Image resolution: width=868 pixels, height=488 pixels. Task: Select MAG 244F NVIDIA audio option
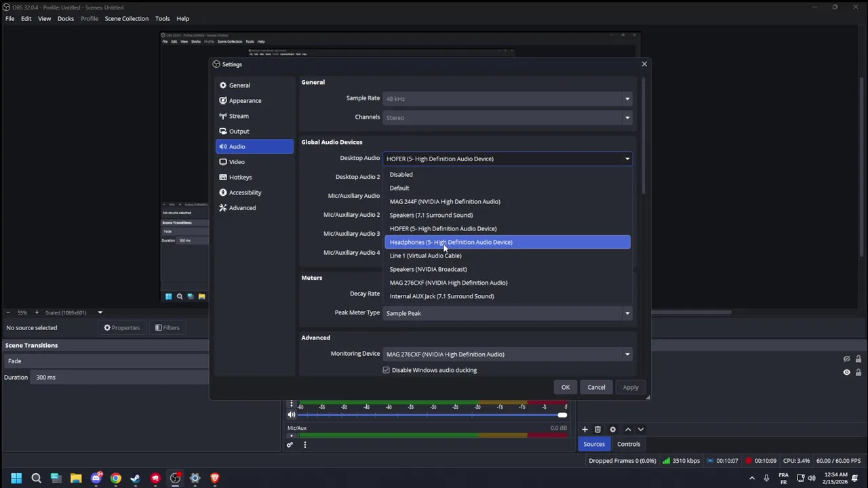point(507,201)
